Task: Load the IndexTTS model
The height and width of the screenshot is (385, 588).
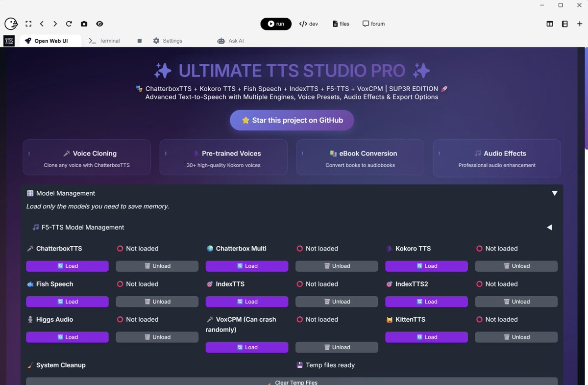Action: 247,302
